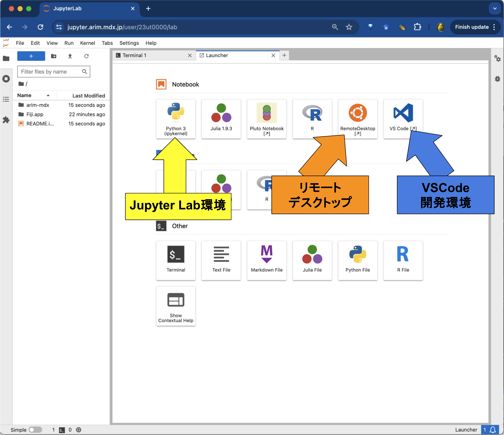Open the Chrome profile avatar
Image resolution: width=504 pixels, height=435 pixels.
(440, 27)
